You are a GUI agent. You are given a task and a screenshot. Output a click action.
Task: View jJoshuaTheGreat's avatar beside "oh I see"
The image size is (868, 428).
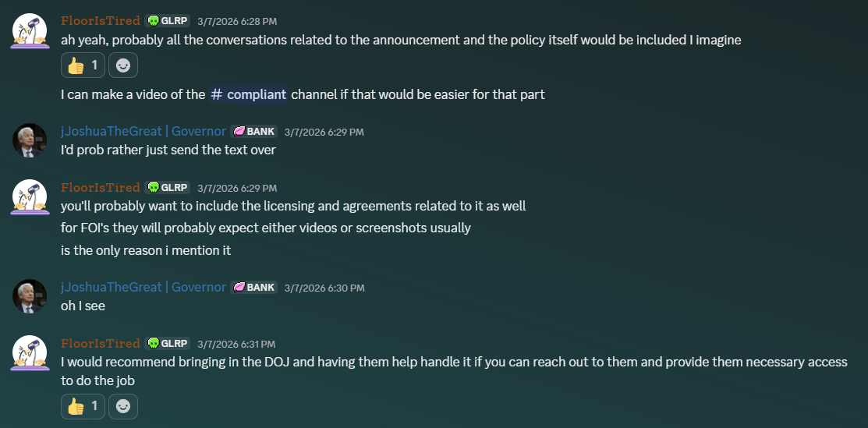pyautogui.click(x=31, y=297)
